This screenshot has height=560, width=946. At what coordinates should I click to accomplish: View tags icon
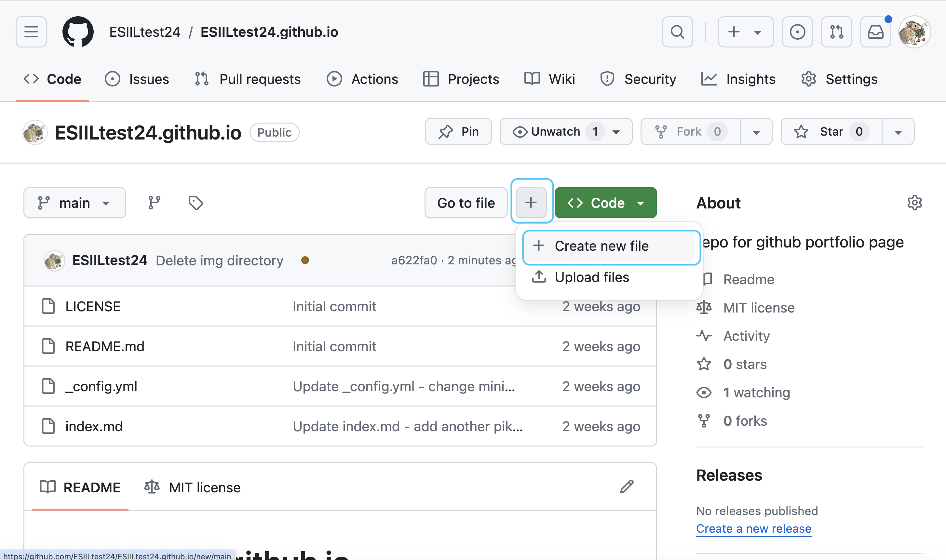click(196, 203)
